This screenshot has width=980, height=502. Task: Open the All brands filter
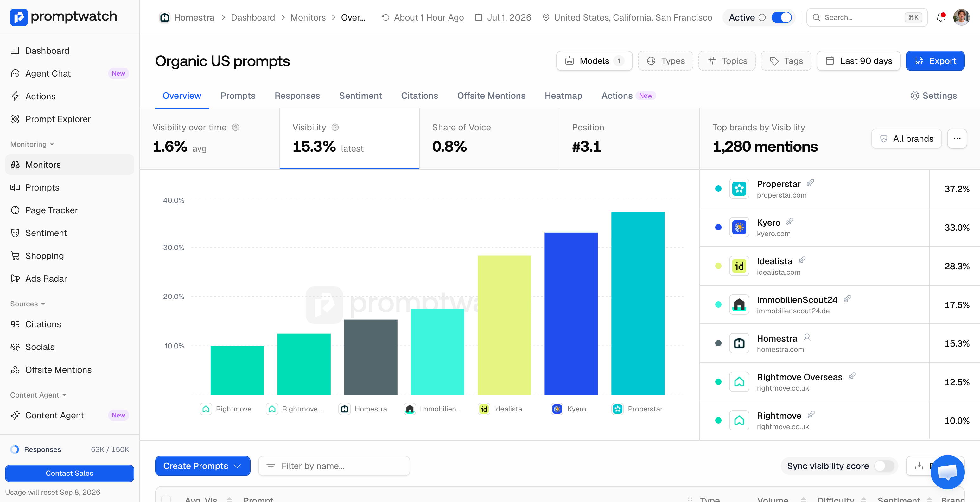[906, 139]
